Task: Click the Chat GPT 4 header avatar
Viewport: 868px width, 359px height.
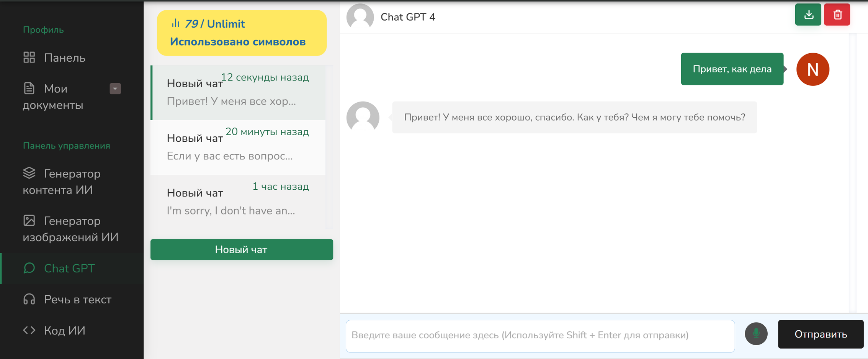Action: click(x=359, y=17)
